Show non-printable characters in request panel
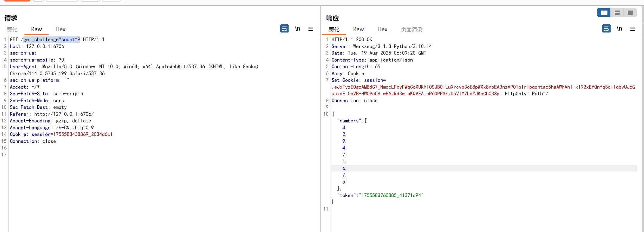This screenshot has width=644, height=232. pyautogui.click(x=297, y=29)
